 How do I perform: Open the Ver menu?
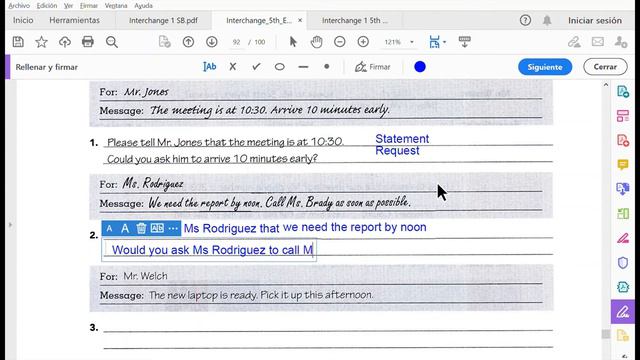pos(69,6)
